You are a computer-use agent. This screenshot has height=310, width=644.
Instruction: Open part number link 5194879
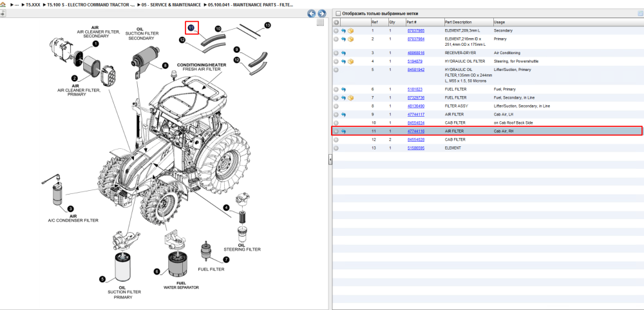tap(415, 61)
